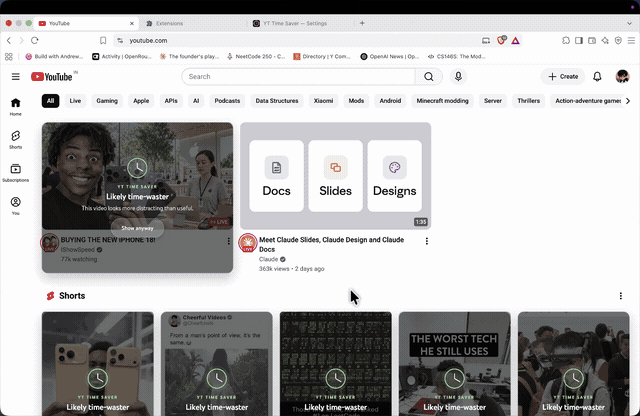This screenshot has height=416, width=640.
Task: Expand the browser tab list chevron
Action: click(629, 23)
